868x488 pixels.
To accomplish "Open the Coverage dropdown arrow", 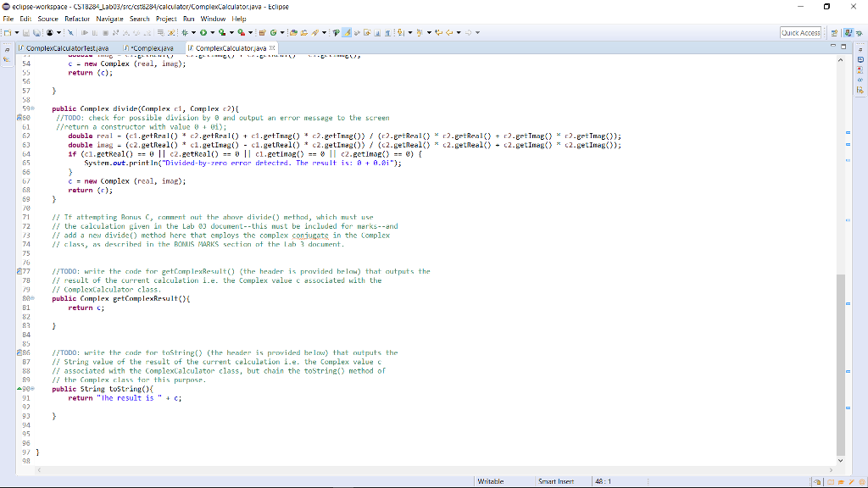I will pos(232,33).
